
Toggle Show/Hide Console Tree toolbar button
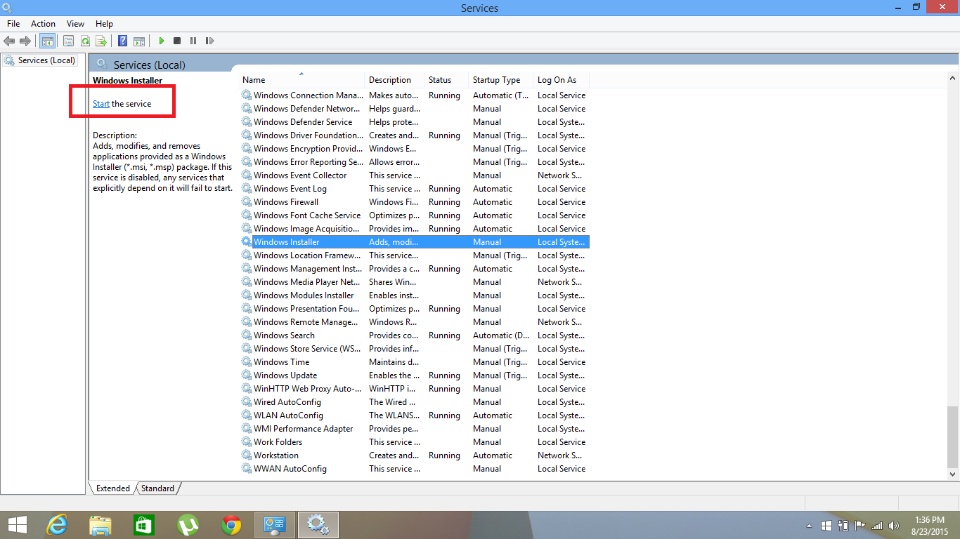(47, 41)
